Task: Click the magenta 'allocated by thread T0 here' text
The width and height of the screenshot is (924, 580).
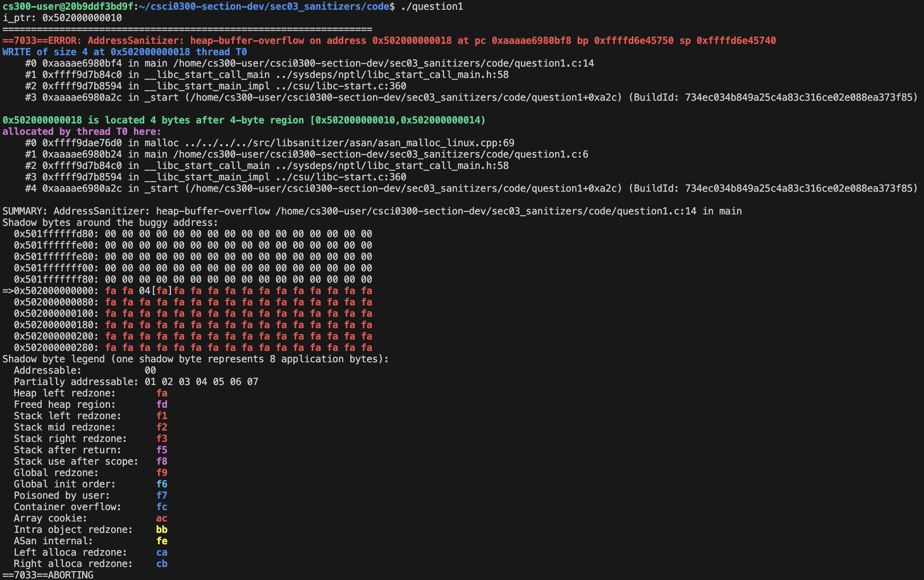Action: 82,132
